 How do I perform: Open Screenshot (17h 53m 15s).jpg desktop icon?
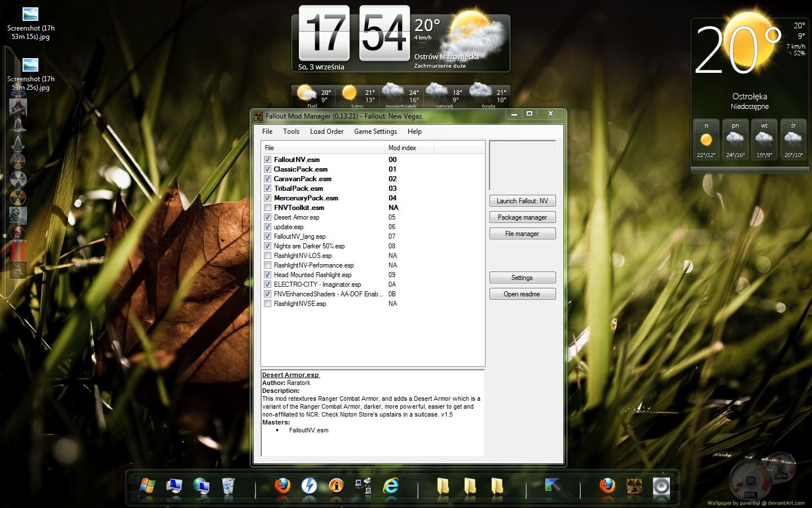(x=30, y=24)
